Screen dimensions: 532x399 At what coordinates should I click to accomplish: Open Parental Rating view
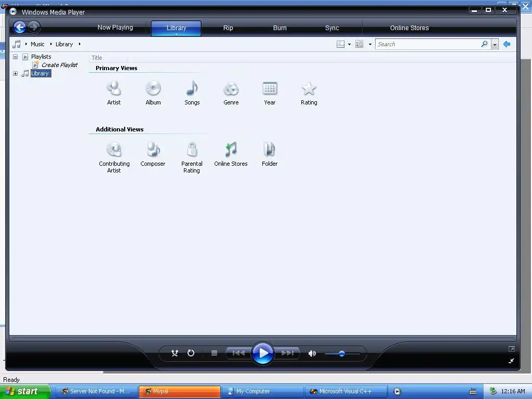pyautogui.click(x=192, y=150)
